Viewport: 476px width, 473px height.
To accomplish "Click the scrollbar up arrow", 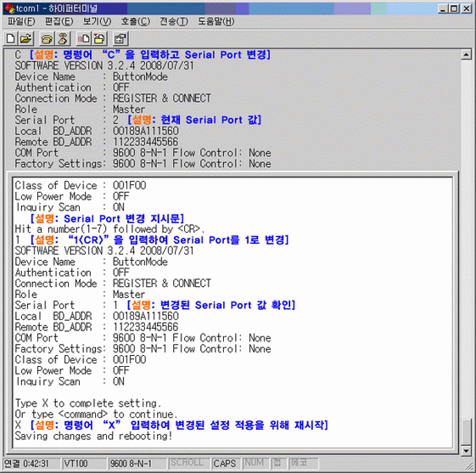I will [466, 54].
